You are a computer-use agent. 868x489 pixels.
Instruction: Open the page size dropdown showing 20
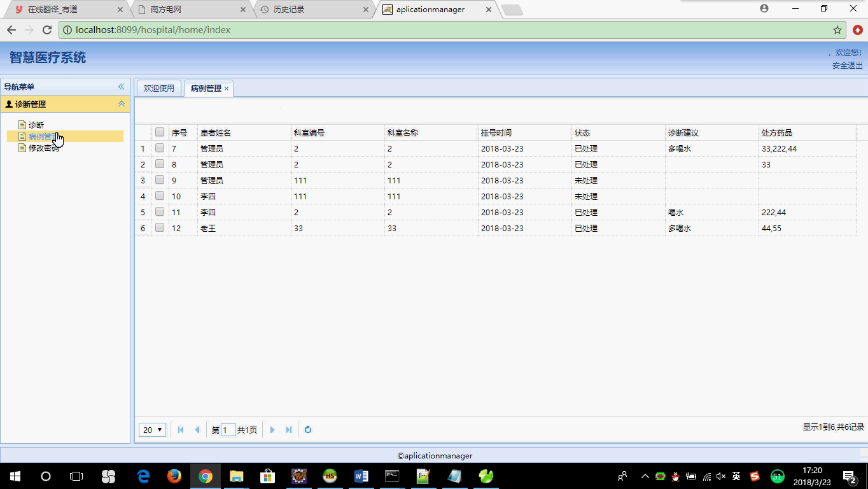click(x=153, y=430)
